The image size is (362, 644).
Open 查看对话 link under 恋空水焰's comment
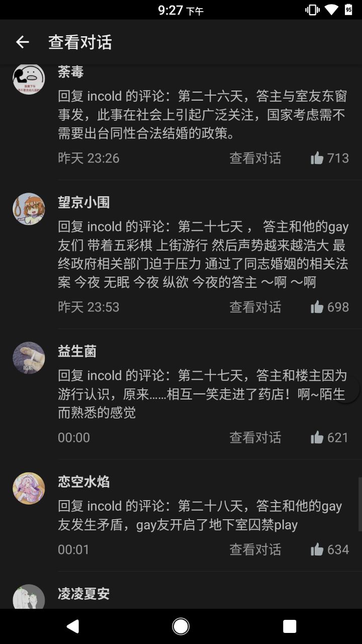(255, 549)
